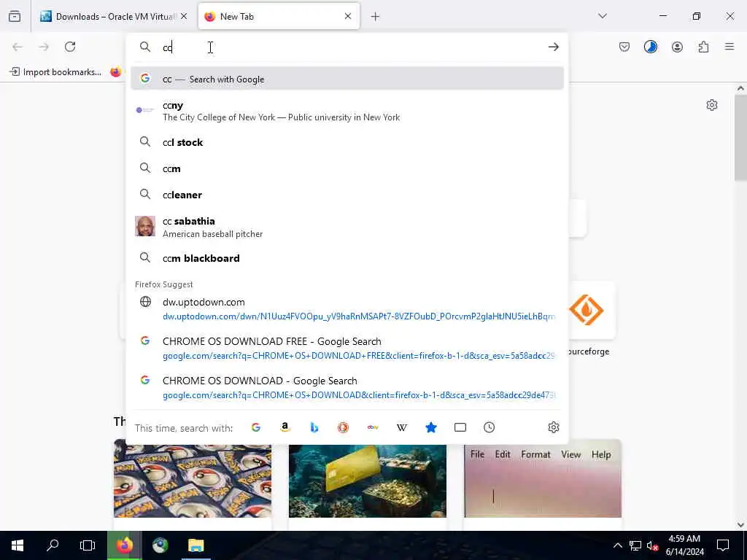
Task: Open the muted volume tray icon
Action: point(653,545)
